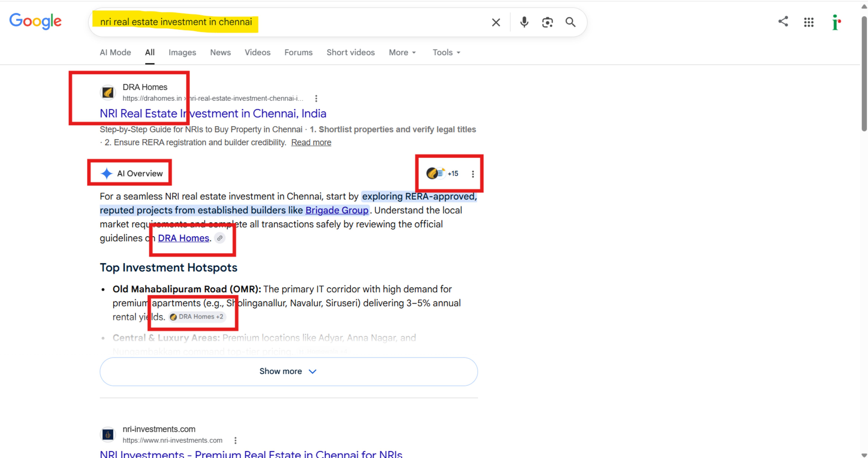Click the share icon at top right

tap(783, 22)
